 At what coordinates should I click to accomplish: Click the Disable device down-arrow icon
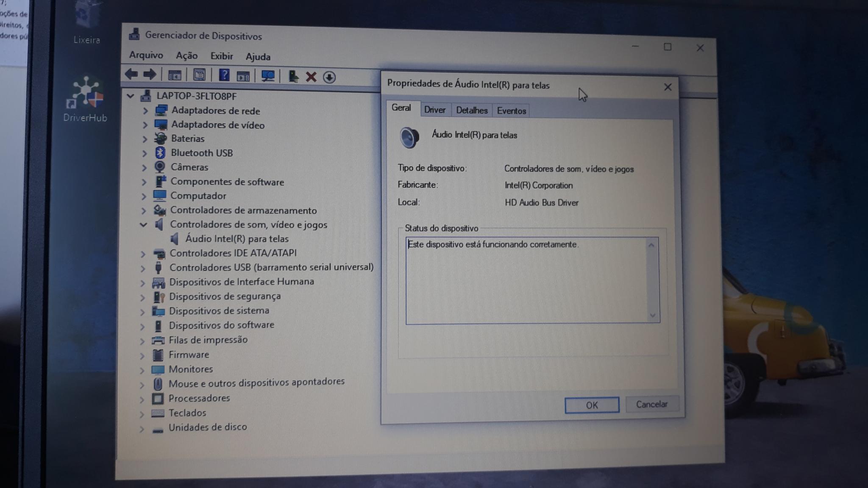[x=329, y=77]
